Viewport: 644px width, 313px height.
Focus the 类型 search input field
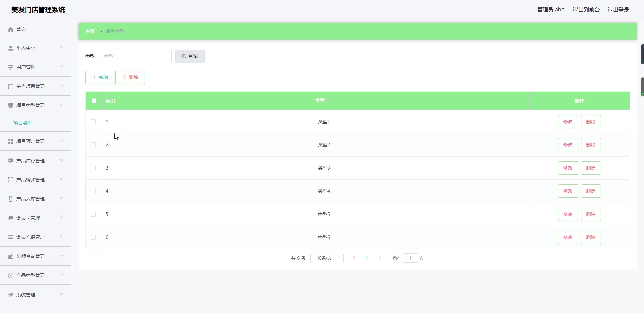click(135, 56)
